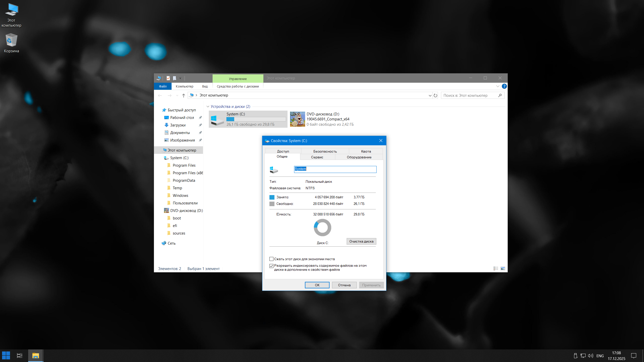Viewport: 644px width, 362px height.
Task: Uncheck allow file content indexing checkbox
Action: coord(271,266)
